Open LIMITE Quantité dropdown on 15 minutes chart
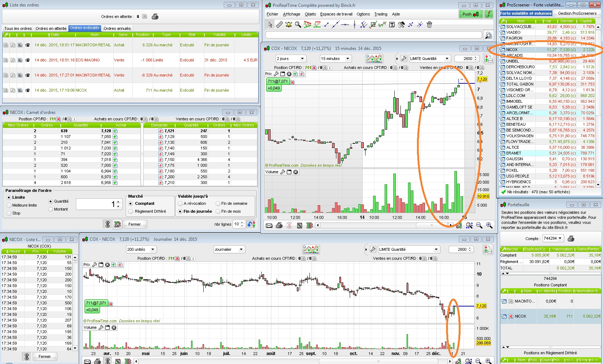This screenshot has width=603, height=364. tap(430, 59)
